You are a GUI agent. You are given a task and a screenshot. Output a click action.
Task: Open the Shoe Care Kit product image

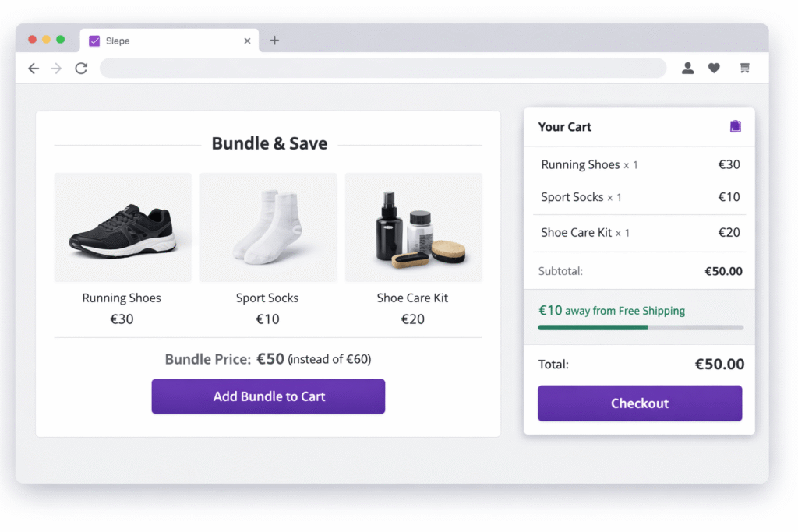[x=413, y=227]
